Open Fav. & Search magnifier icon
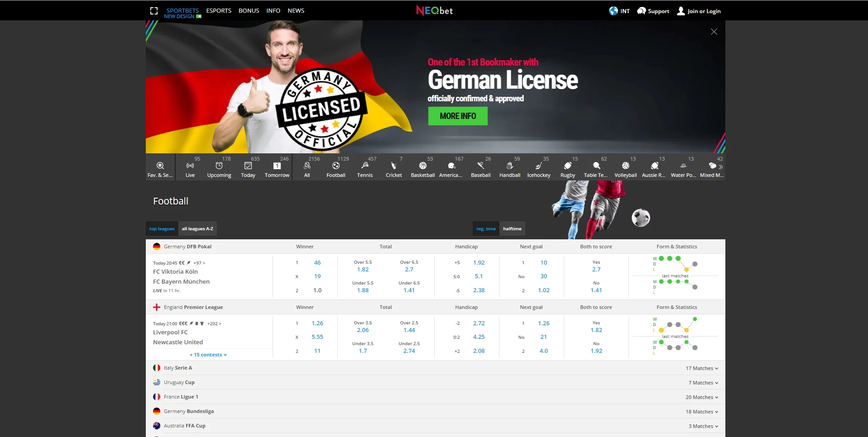The image size is (868, 437). [160, 166]
